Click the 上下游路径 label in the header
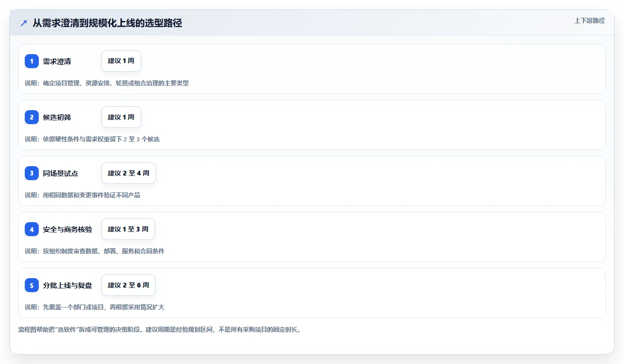This screenshot has height=364, width=624. tap(589, 21)
